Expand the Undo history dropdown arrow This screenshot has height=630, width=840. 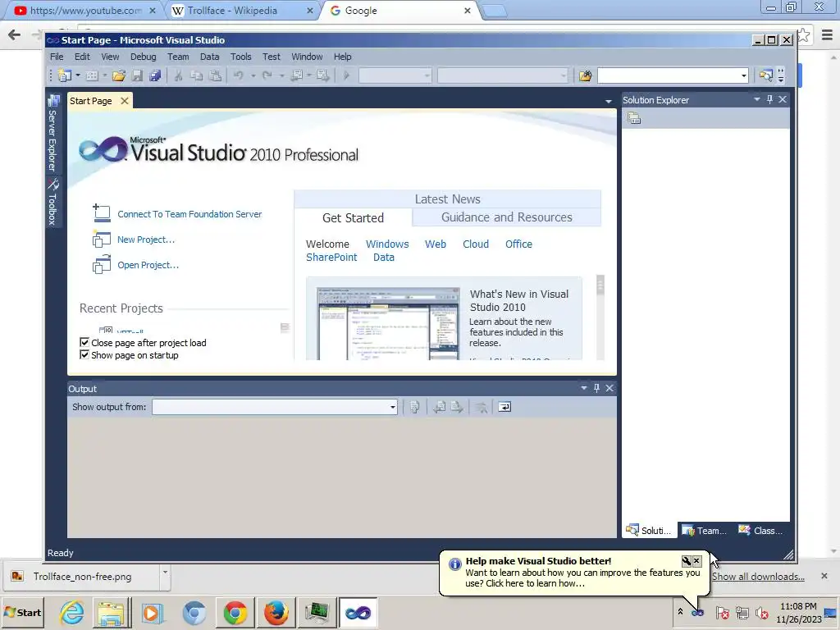pos(253,76)
